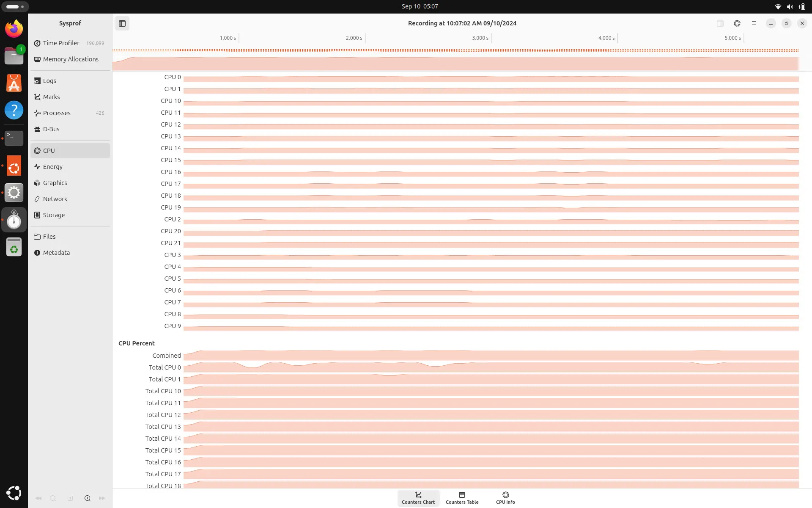Click the 3.000 s timeline marker
812x508 pixels.
[x=480, y=38]
